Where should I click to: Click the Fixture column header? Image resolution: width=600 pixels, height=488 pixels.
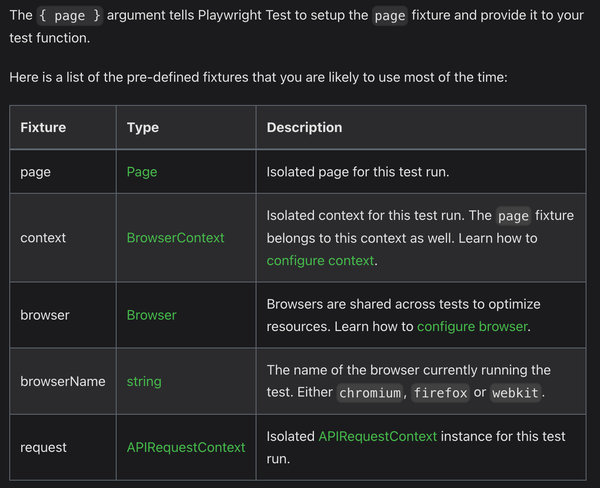(x=43, y=127)
